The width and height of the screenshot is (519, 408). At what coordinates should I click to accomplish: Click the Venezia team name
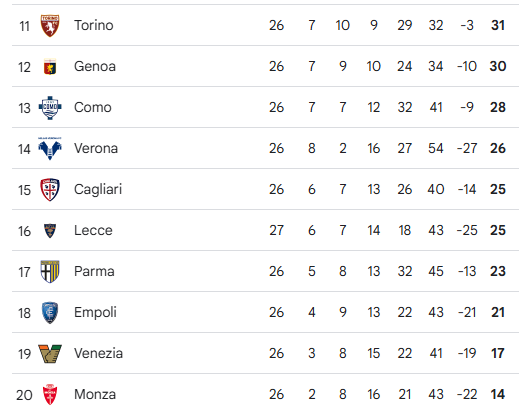tap(98, 353)
